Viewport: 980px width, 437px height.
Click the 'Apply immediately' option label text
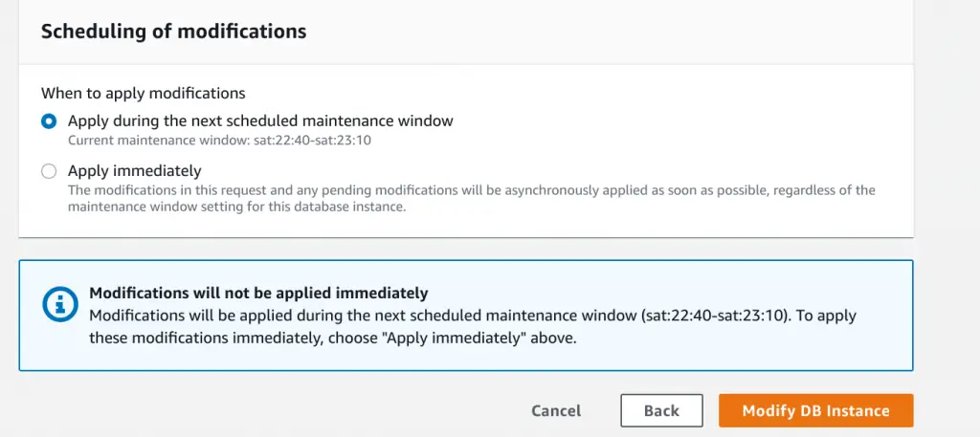click(134, 170)
